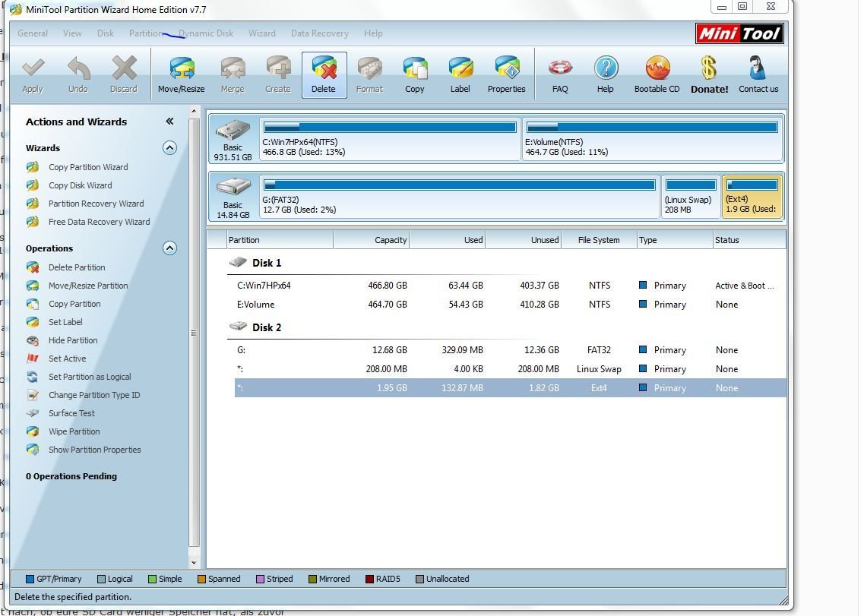This screenshot has height=616, width=864.
Task: Sort by the Status column header
Action: click(x=750, y=240)
